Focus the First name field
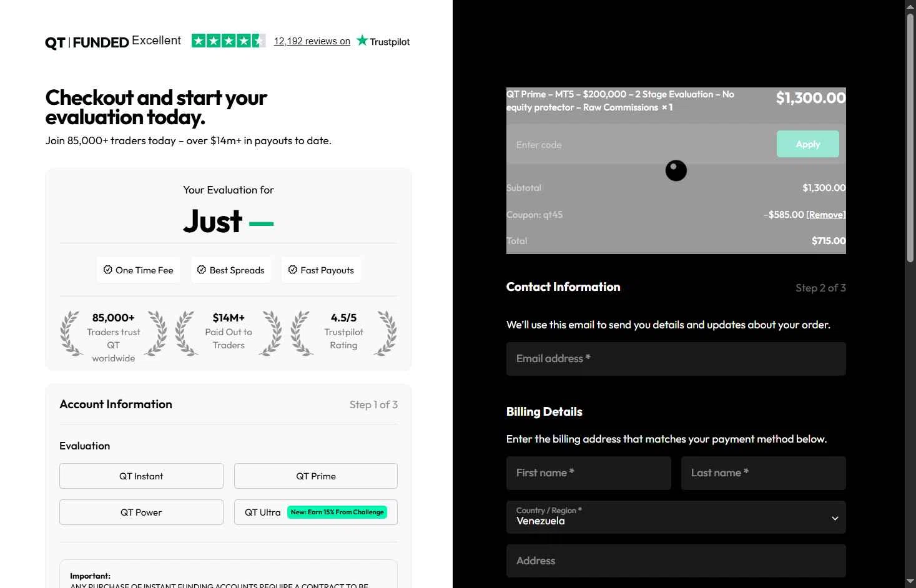916x588 pixels. 589,473
